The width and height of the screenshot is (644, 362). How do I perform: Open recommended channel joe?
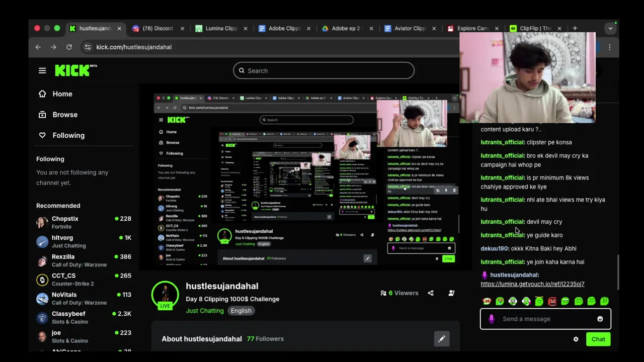[84, 336]
